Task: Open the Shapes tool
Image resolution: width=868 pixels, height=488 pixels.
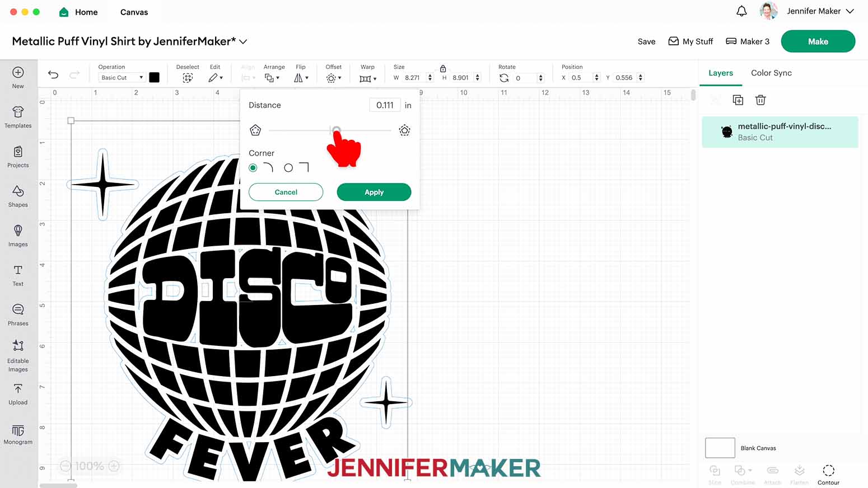Action: pos(18,191)
